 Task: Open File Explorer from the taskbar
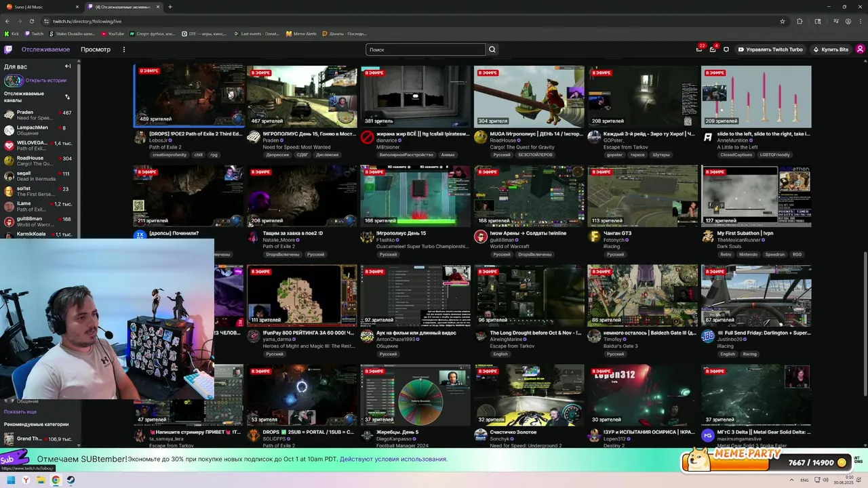41,480
